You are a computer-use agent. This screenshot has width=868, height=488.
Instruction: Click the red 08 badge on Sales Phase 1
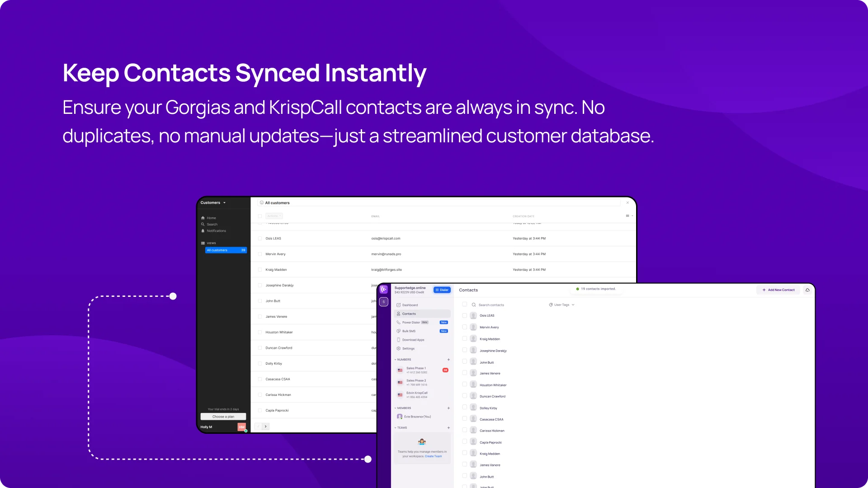pos(445,370)
